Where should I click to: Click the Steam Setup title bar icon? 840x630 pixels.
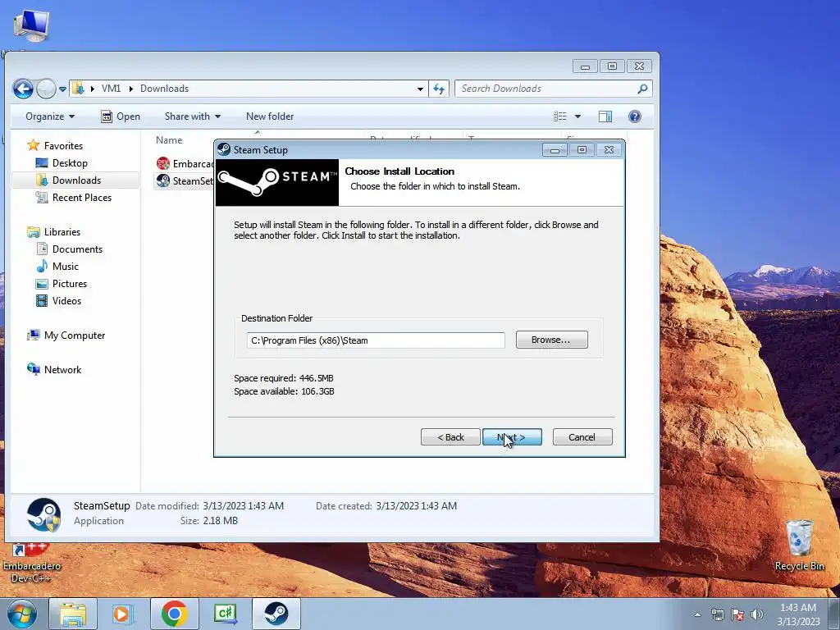point(224,150)
